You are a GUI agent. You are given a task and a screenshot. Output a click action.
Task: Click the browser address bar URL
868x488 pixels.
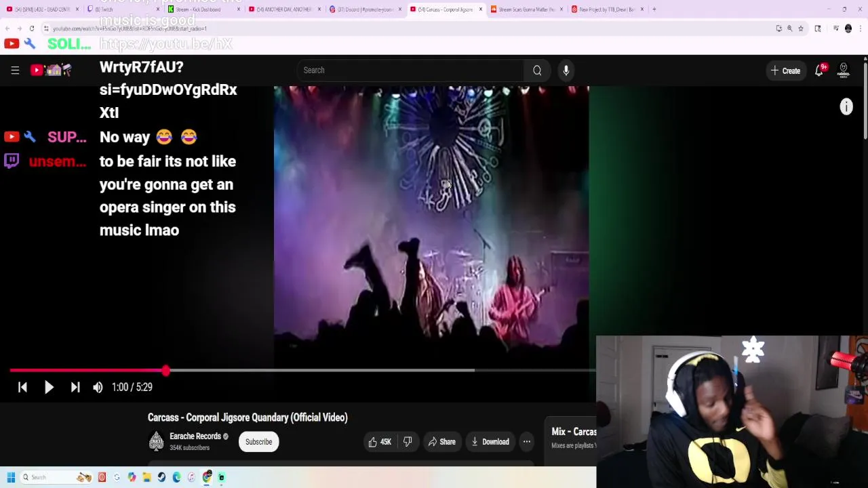129,28
